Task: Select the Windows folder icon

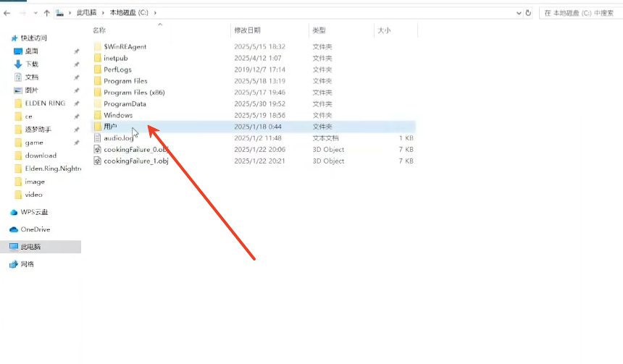Action: coord(98,115)
